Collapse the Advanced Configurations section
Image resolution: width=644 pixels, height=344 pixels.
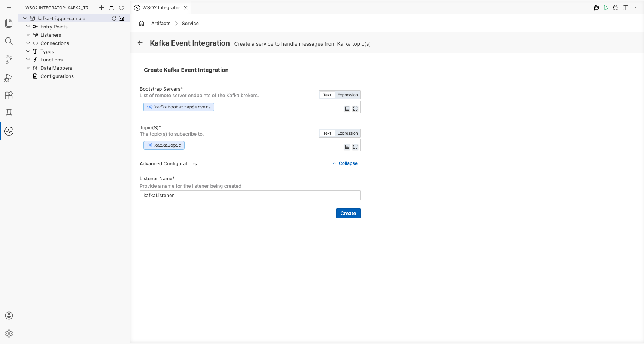pos(345,163)
